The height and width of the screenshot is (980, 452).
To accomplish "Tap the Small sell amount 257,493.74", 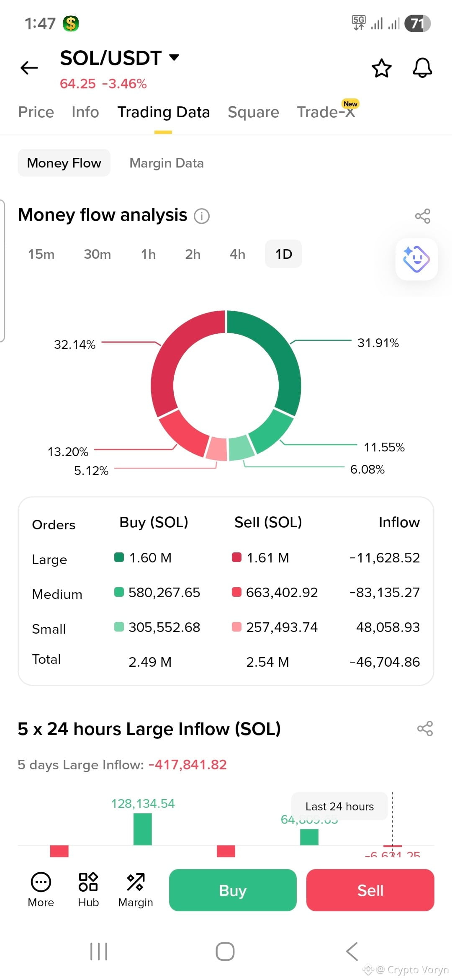I will click(282, 627).
